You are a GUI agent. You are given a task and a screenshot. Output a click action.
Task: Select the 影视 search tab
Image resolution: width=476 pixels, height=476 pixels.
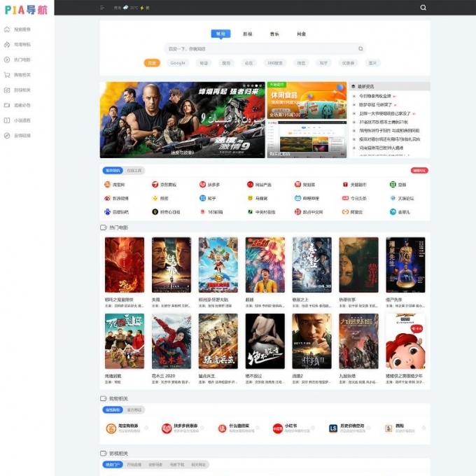247,34
